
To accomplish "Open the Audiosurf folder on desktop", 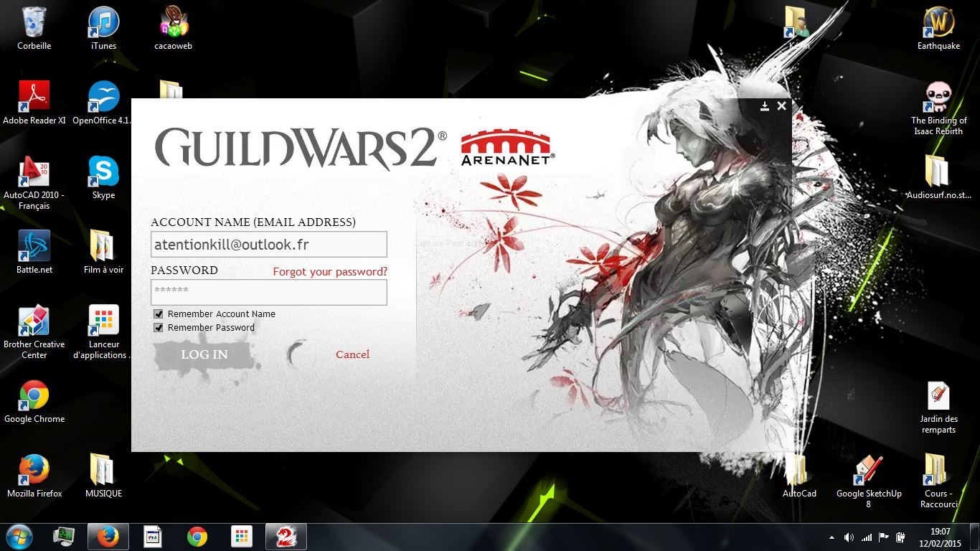I will 938,177.
